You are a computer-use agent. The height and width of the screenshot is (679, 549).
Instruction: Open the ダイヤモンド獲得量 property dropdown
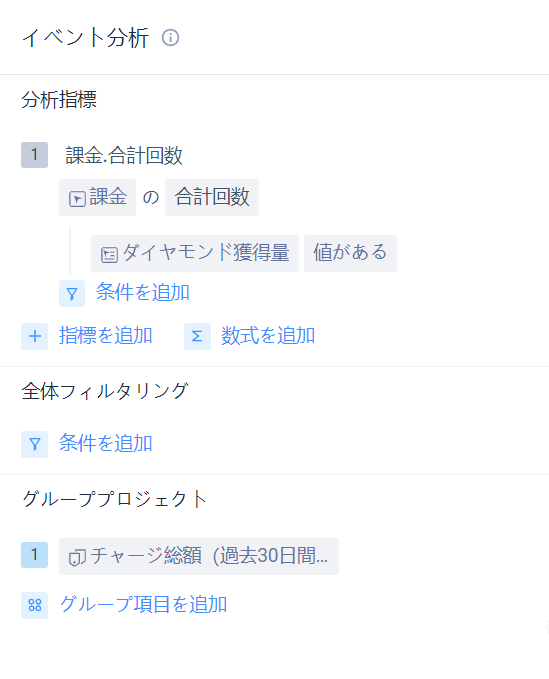pos(195,253)
